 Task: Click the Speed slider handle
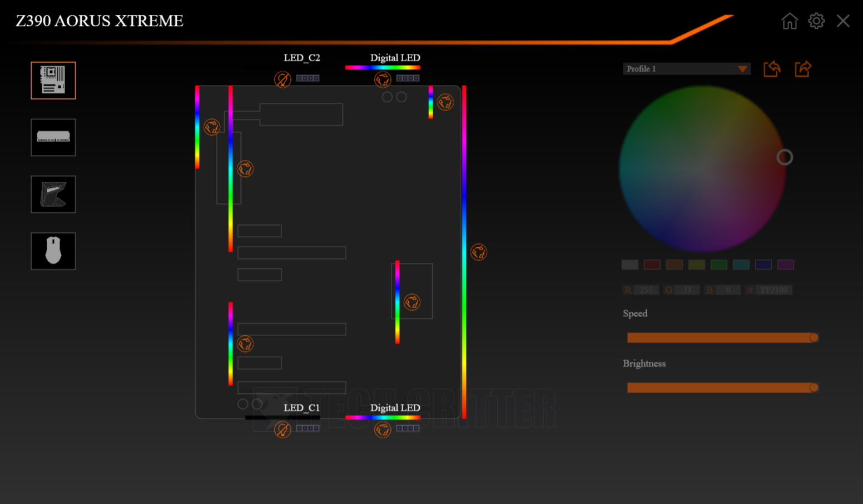(814, 338)
